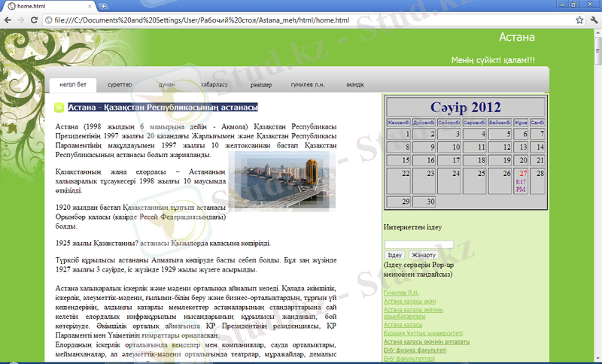Click the Астана site title
The width and height of the screenshot is (602, 364).
click(517, 37)
